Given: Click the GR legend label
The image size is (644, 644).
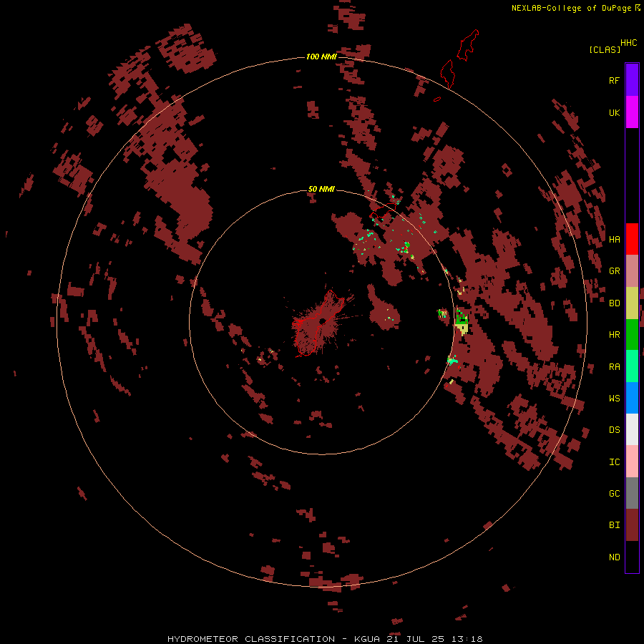Looking at the screenshot, I should [x=614, y=271].
